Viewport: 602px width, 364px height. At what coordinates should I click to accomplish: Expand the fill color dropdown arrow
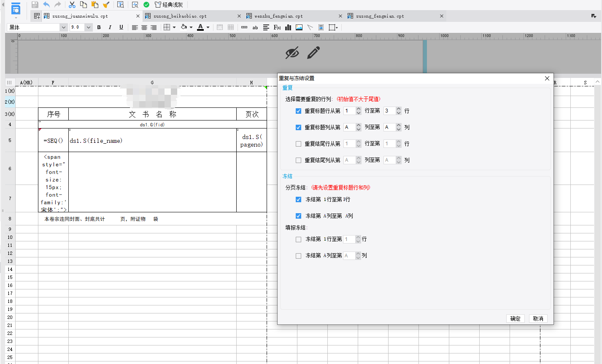[191, 27]
